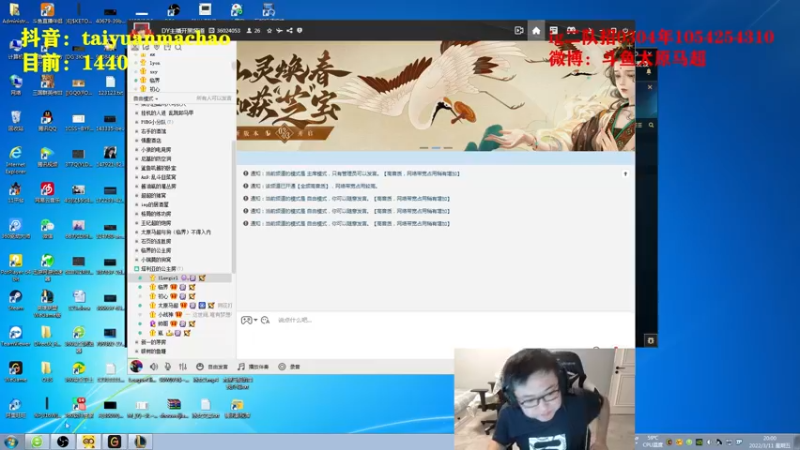Click the window layout icon right of home
Screen dimensions: 800x450
coord(554,31)
